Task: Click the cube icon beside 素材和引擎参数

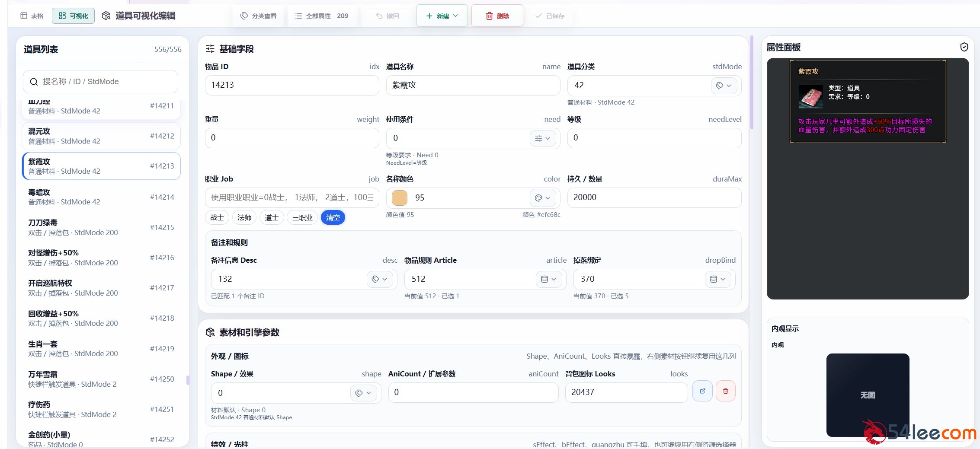Action: coord(210,332)
